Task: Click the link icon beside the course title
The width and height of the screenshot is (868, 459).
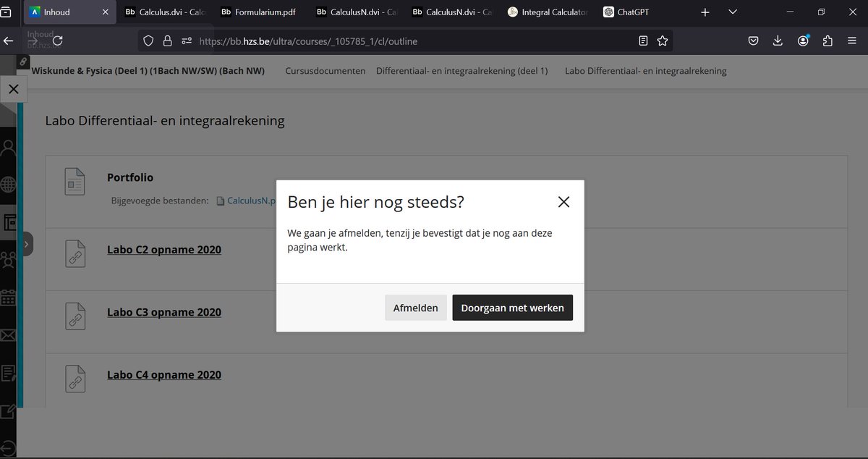Action: point(23,62)
